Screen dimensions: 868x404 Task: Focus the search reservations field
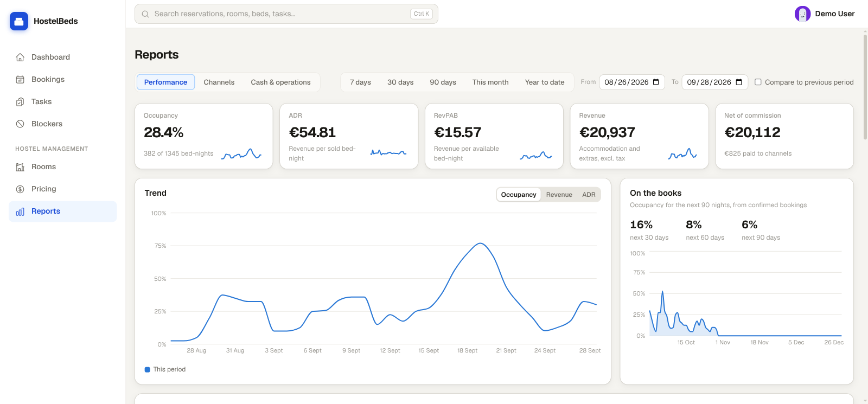(x=286, y=14)
